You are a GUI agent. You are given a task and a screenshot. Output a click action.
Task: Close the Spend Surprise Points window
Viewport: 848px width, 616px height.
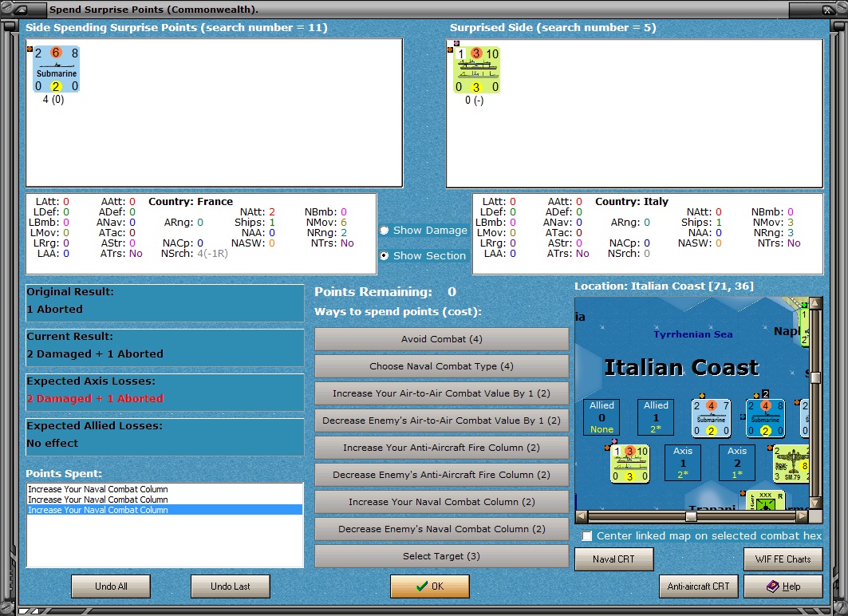827,10
